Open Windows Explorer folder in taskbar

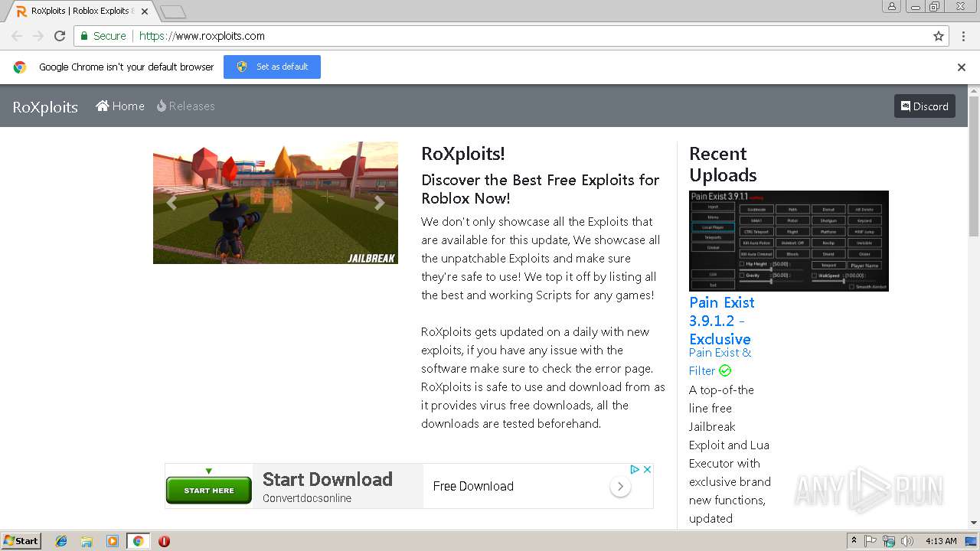[x=87, y=541]
